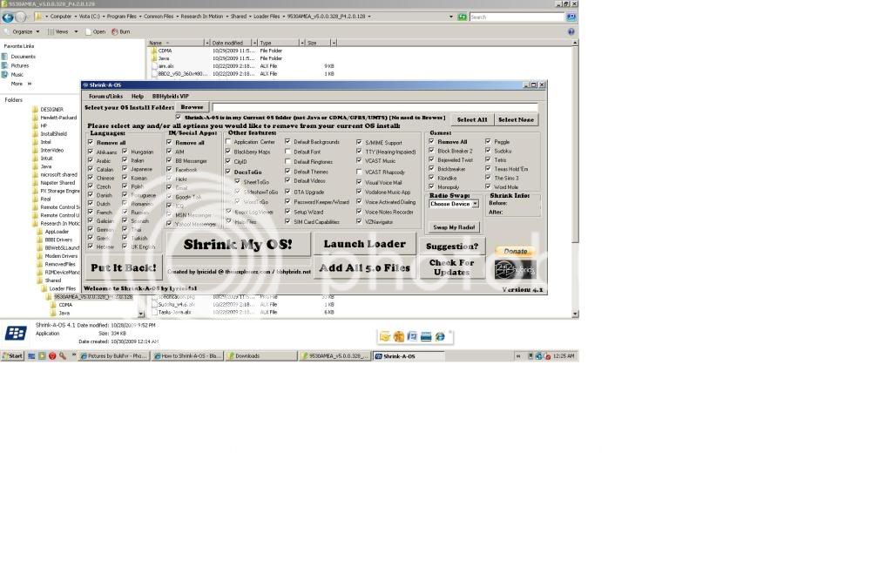This screenshot has height=588, width=892.
Task: Click the refresh icon beside the address bar
Action: (462, 17)
